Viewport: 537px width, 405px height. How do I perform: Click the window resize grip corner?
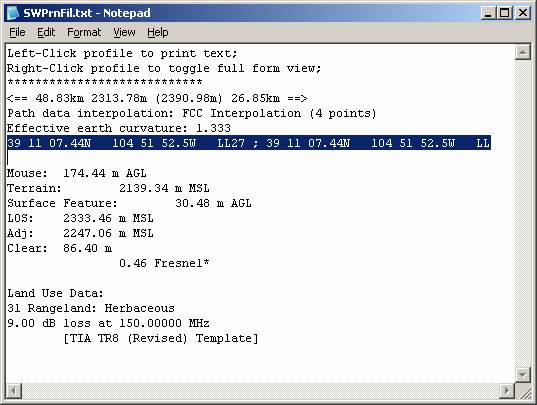[523, 391]
